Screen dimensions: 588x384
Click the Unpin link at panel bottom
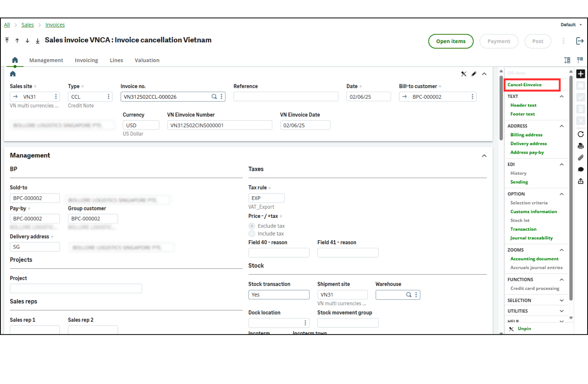pos(524,329)
